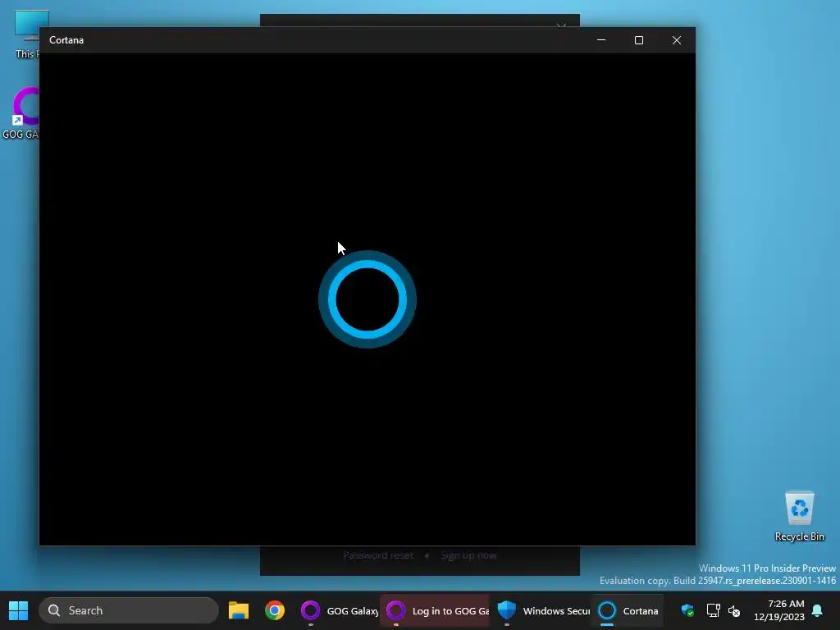Launch Google Chrome from the taskbar
The width and height of the screenshot is (840, 630).
point(275,610)
